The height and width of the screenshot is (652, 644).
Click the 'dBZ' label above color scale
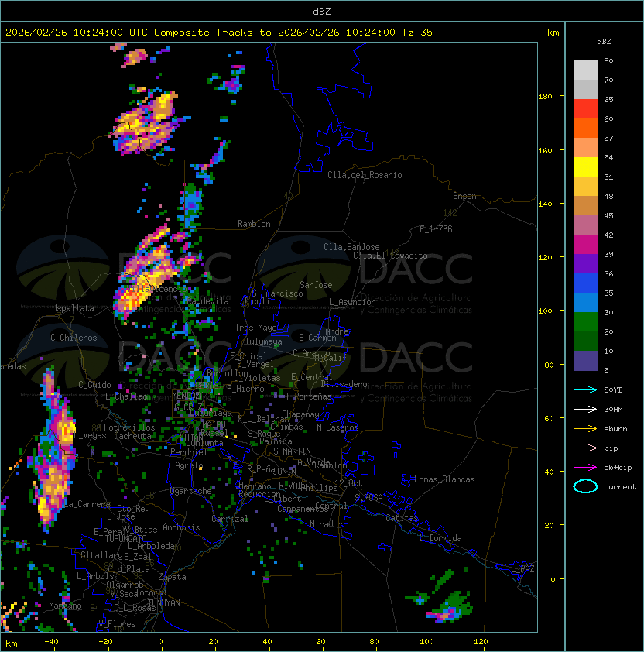(604, 42)
